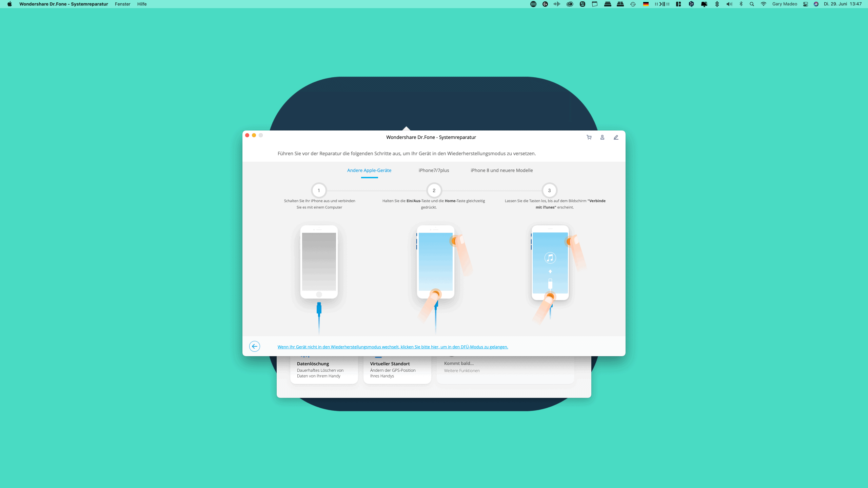Open the Datenlöschung card in background window

click(x=324, y=369)
